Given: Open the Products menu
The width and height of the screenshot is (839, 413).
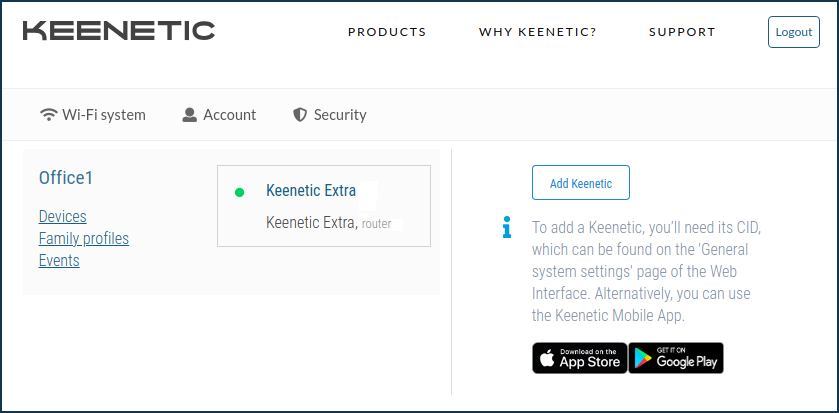Looking at the screenshot, I should (x=387, y=32).
